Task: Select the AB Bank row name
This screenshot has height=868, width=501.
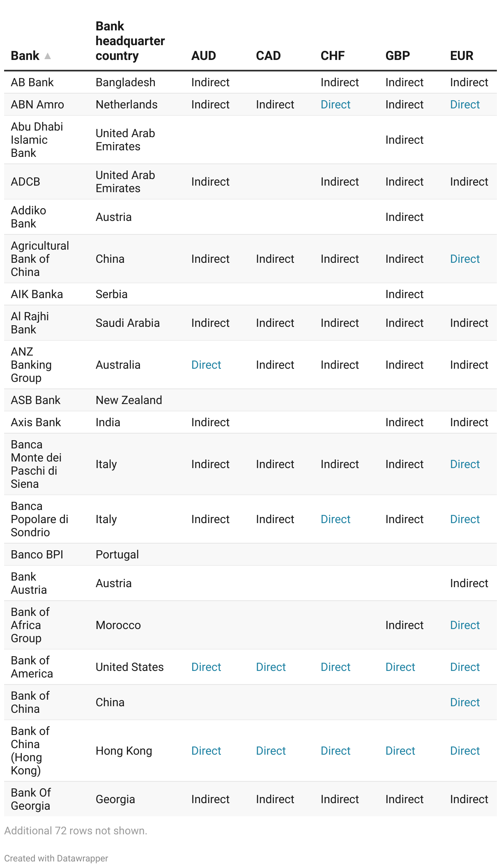Action: pyautogui.click(x=32, y=83)
